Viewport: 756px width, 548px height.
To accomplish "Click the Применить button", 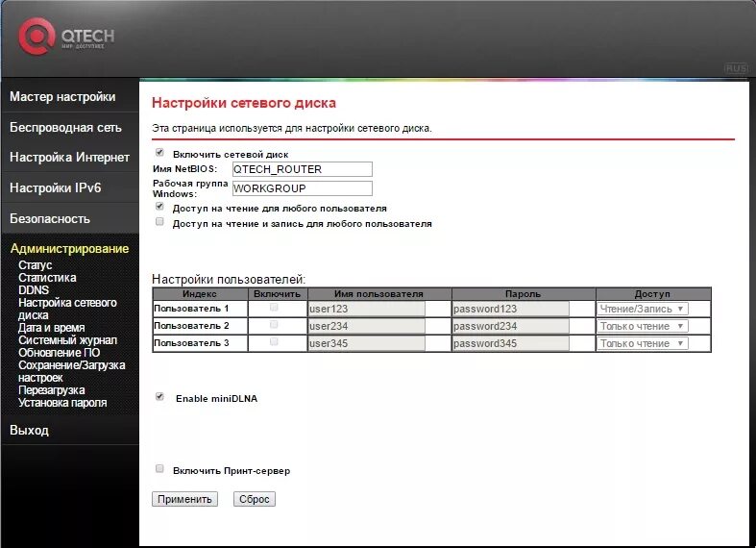I will (184, 499).
